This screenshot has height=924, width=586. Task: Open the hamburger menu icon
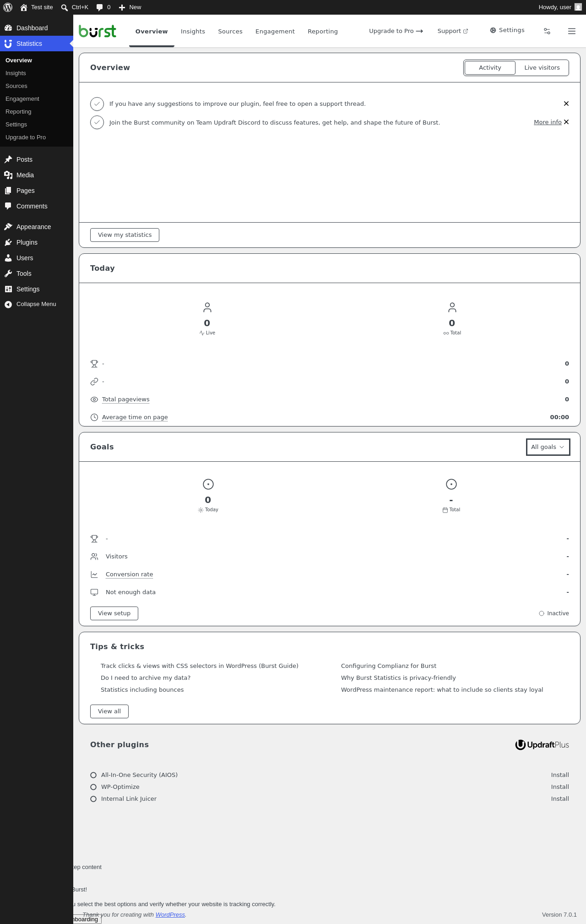coord(572,31)
